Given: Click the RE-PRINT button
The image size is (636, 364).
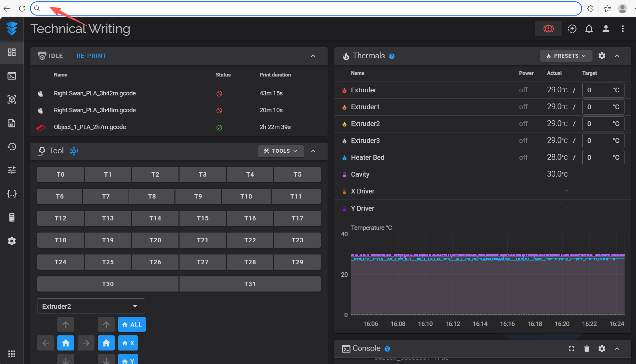Looking at the screenshot, I should coord(91,56).
